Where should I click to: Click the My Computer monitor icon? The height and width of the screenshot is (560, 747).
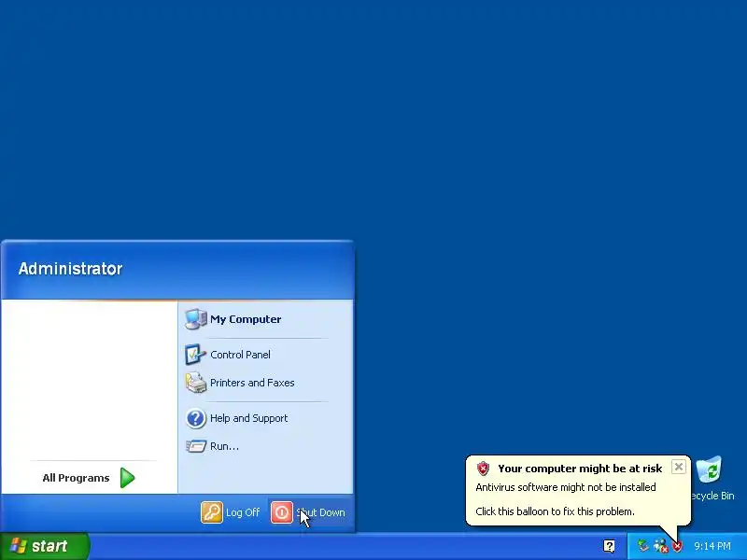[195, 319]
